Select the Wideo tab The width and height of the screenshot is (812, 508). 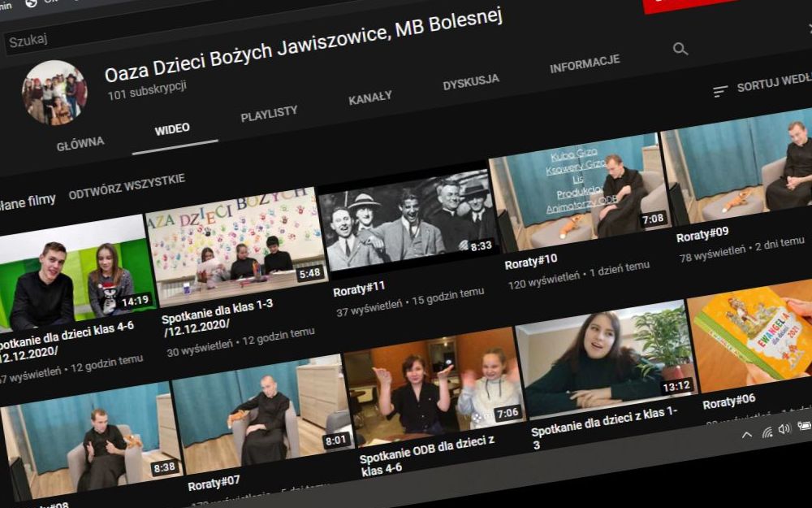click(x=172, y=128)
